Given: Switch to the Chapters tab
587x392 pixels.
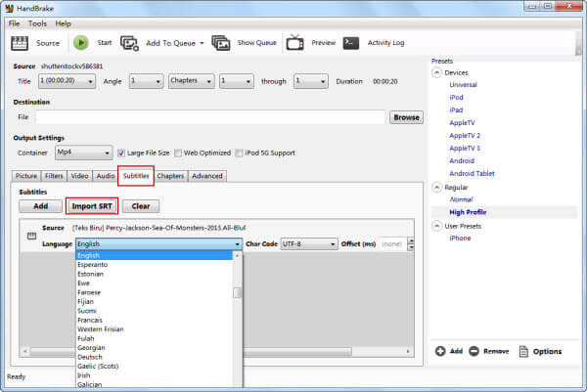Looking at the screenshot, I should click(170, 176).
